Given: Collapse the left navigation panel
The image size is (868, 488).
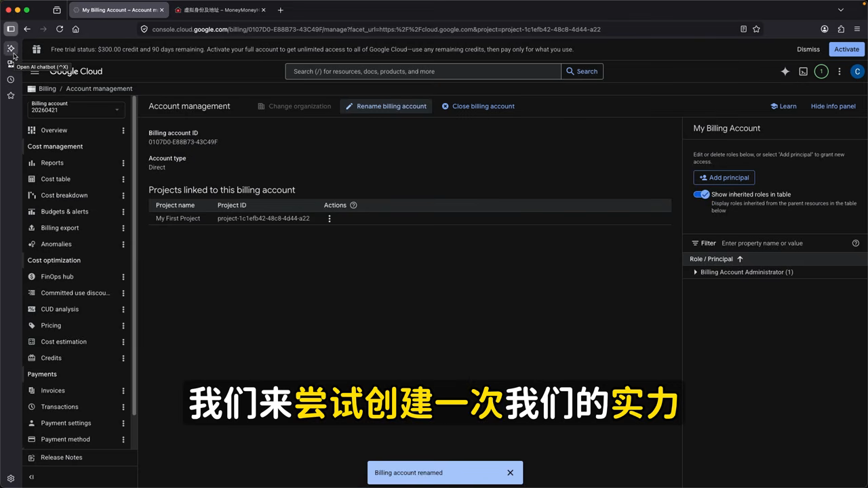Looking at the screenshot, I should coord(31,477).
